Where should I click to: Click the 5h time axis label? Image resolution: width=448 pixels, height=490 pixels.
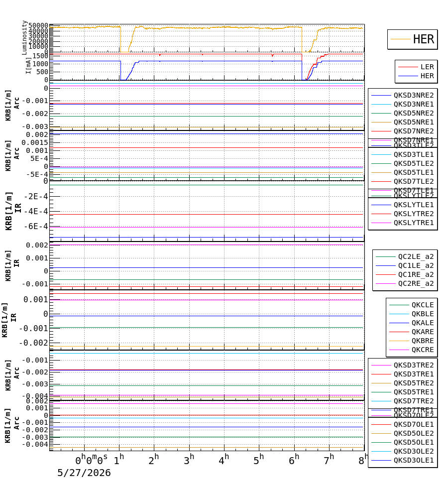tap(259, 460)
